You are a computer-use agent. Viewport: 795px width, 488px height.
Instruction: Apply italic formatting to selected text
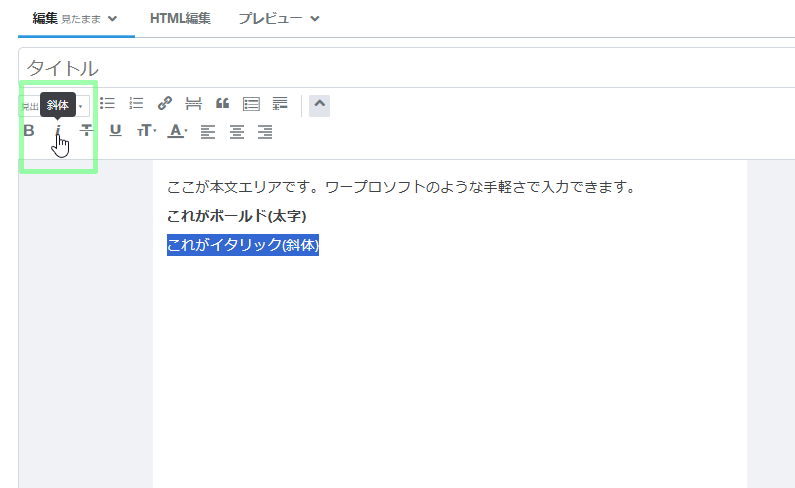pyautogui.click(x=58, y=130)
